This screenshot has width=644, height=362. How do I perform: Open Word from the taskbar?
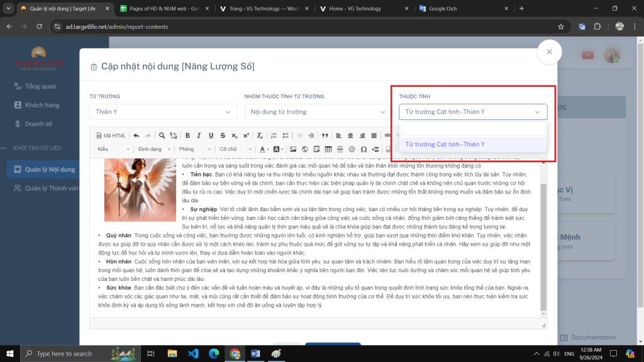pos(255,353)
